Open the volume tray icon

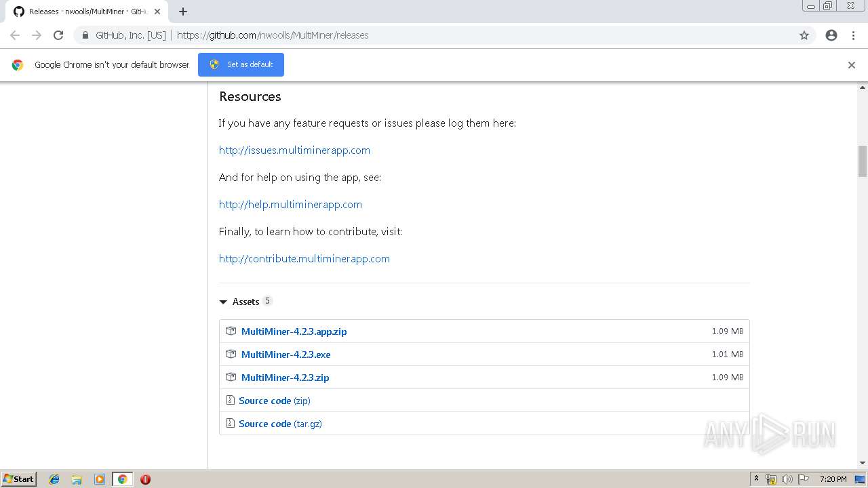[x=787, y=479]
